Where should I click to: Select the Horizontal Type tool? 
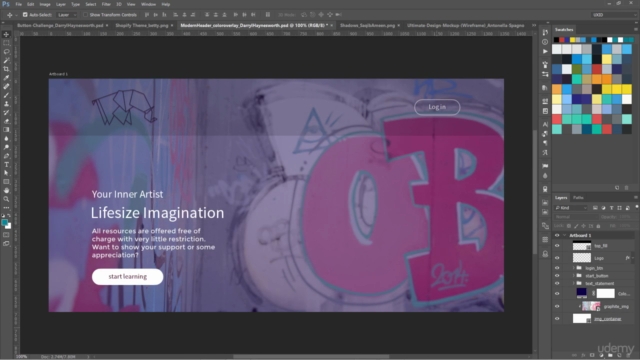click(6, 164)
